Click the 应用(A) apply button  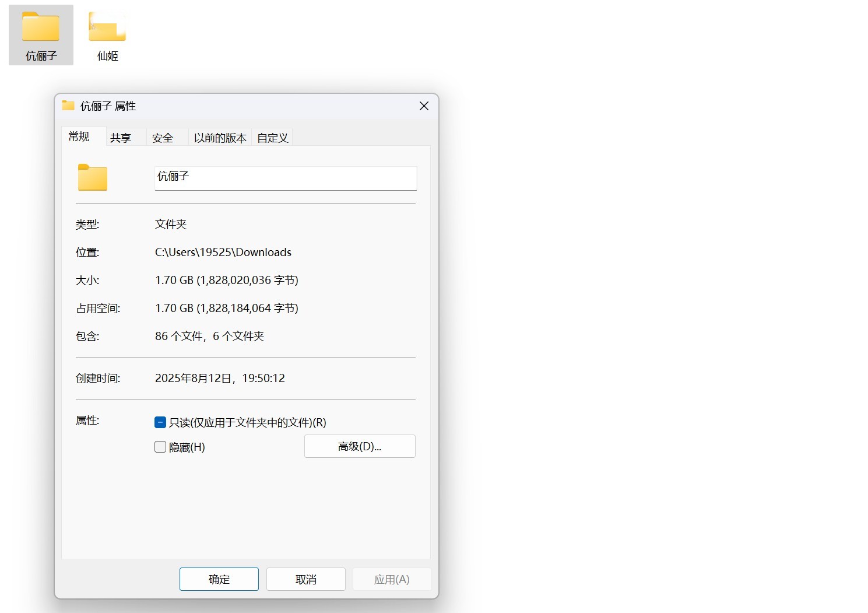click(392, 579)
